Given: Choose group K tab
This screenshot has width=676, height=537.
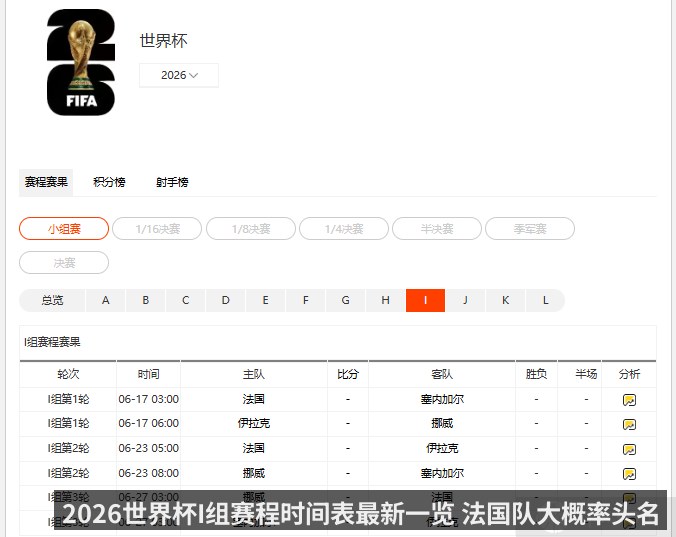Looking at the screenshot, I should tap(505, 300).
